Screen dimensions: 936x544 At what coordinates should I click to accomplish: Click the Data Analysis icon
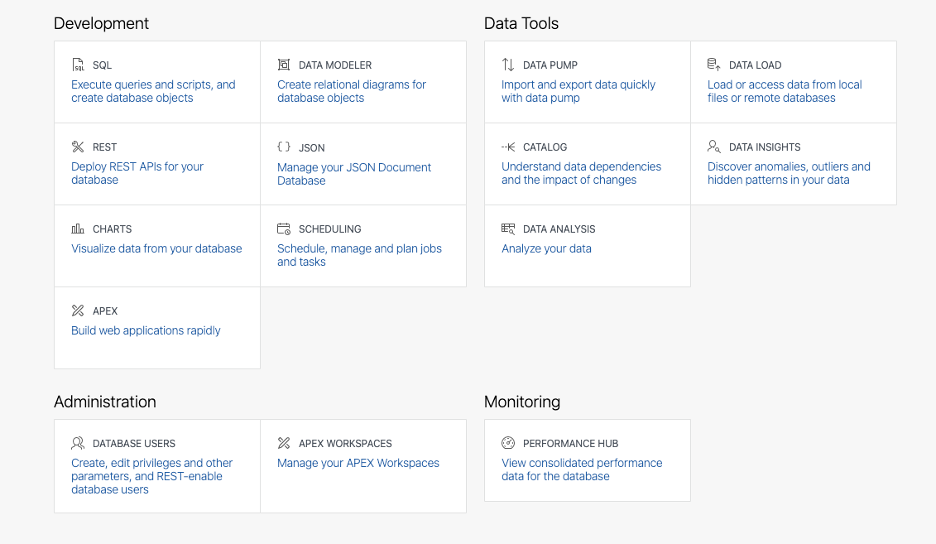[508, 229]
